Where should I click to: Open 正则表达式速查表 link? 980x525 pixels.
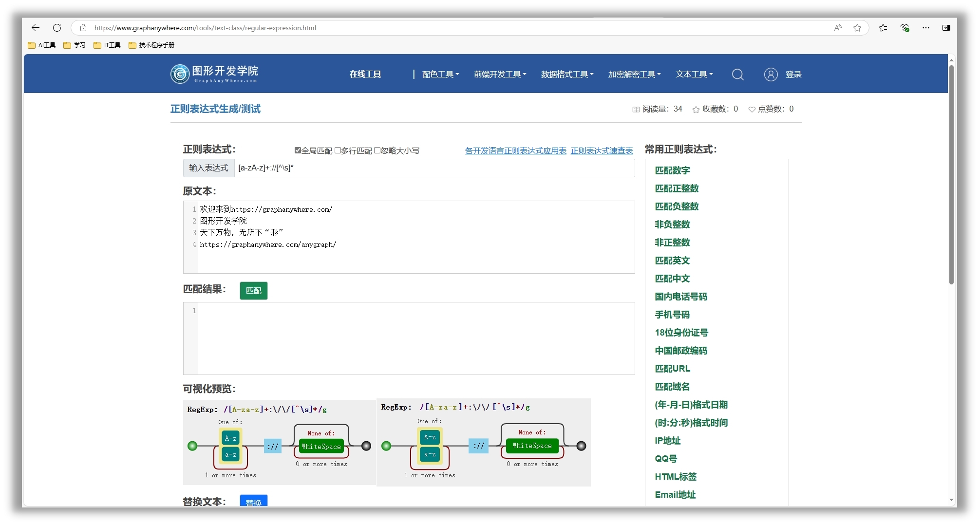coord(602,151)
